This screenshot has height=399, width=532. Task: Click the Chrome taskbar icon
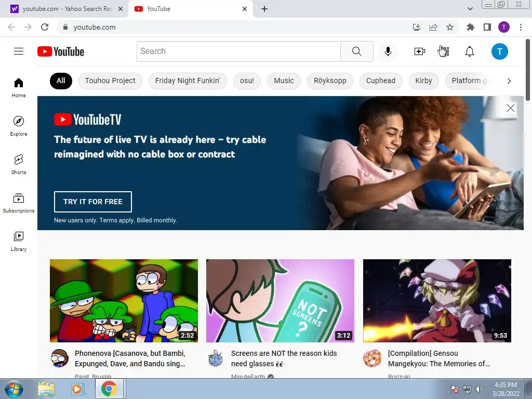pos(109,389)
